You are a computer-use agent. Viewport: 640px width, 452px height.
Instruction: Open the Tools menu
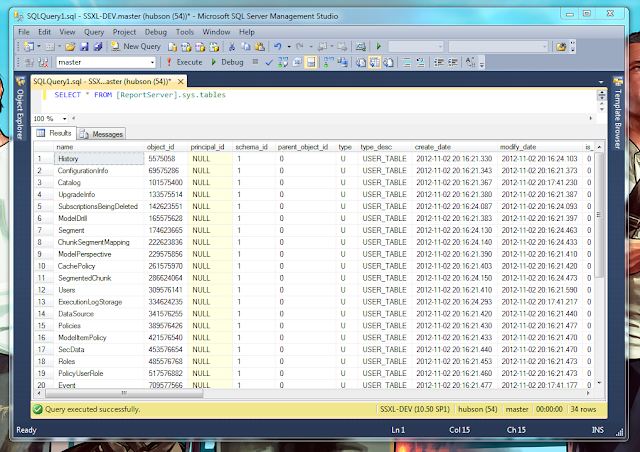[x=184, y=32]
